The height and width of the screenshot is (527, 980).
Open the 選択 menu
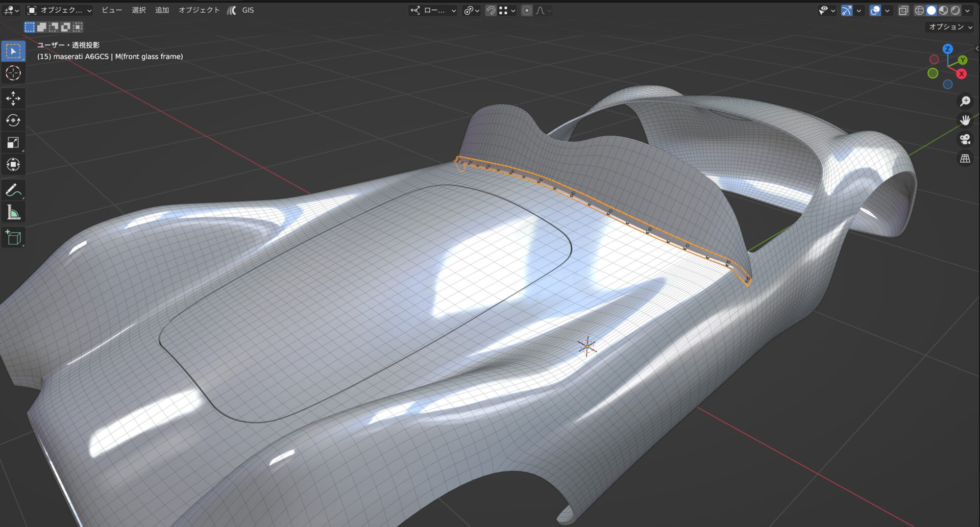point(139,10)
